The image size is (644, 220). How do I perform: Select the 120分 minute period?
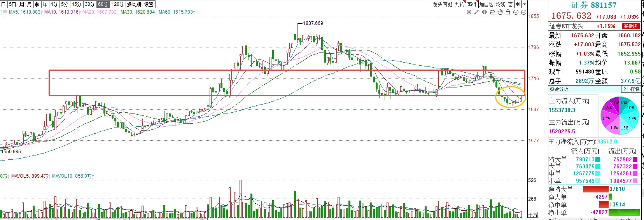tap(117, 4)
